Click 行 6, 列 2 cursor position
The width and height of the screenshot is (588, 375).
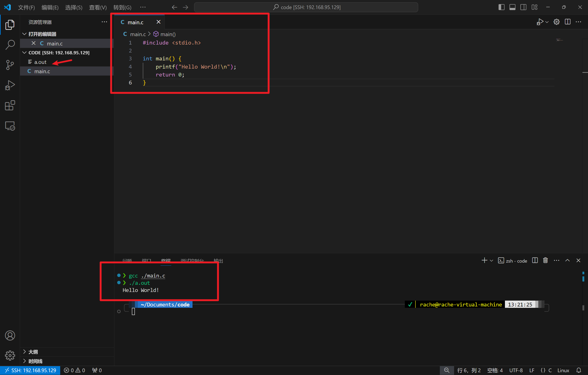tap(469, 370)
